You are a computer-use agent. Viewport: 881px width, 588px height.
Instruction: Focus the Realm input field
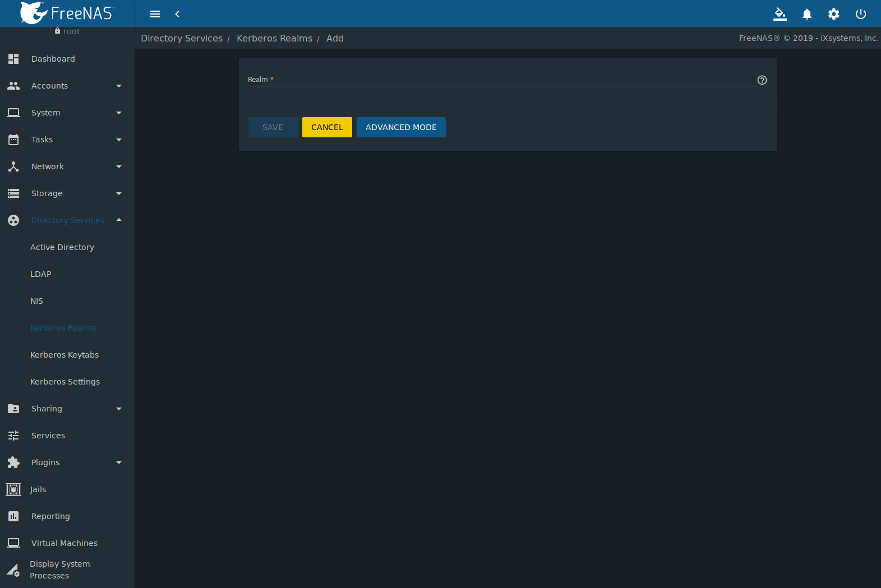pyautogui.click(x=501, y=80)
